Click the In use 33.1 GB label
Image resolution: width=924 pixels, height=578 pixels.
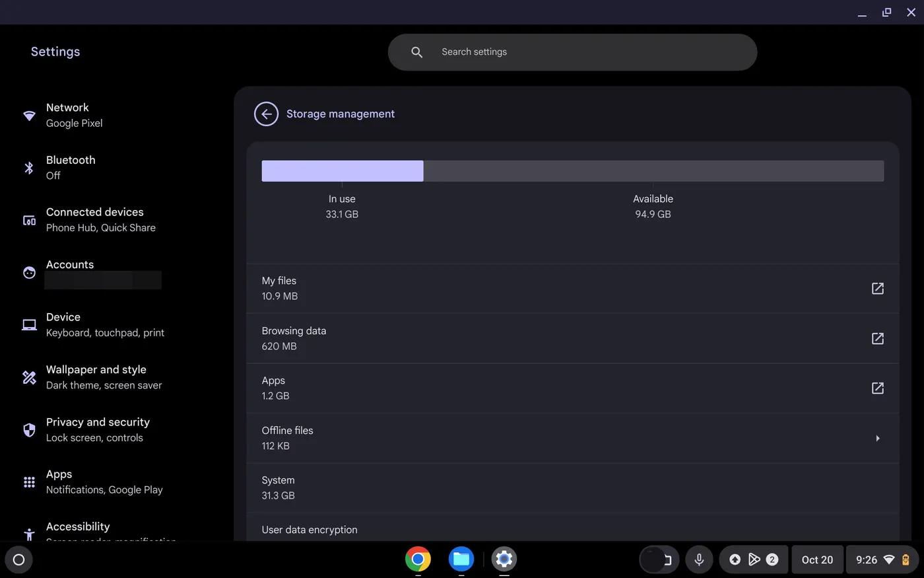click(x=342, y=206)
